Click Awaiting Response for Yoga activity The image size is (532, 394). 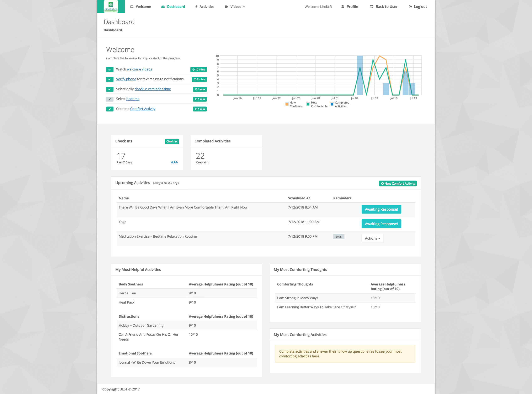pos(381,224)
